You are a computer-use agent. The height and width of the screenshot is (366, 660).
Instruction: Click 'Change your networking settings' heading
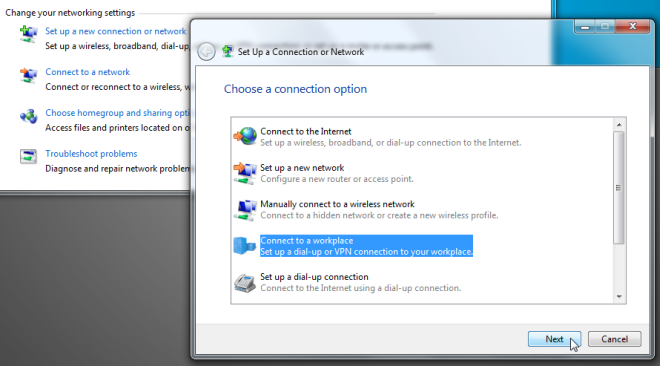70,13
